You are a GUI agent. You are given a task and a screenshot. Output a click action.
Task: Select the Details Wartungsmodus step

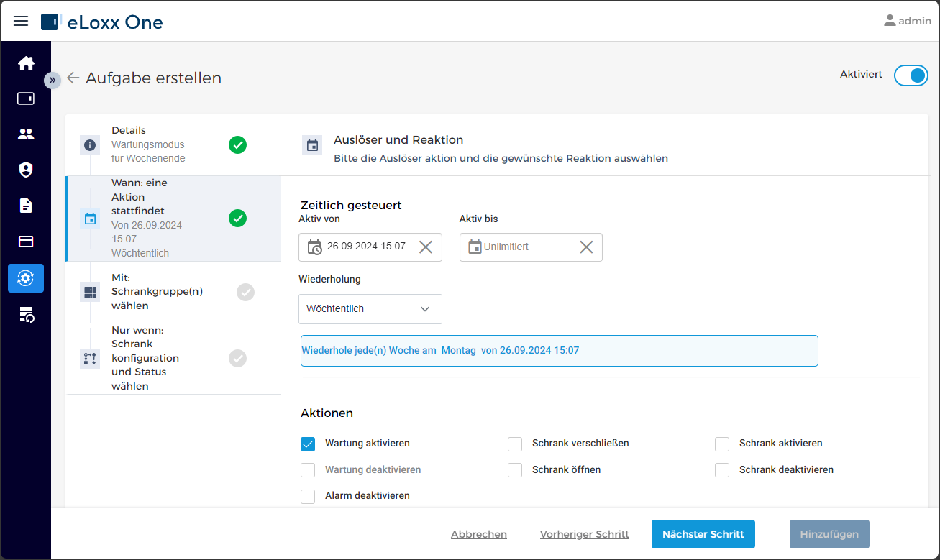tap(173, 144)
